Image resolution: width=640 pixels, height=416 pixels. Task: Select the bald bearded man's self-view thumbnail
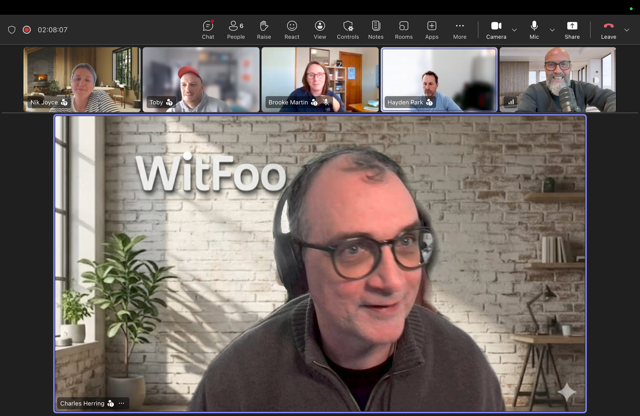[558, 80]
